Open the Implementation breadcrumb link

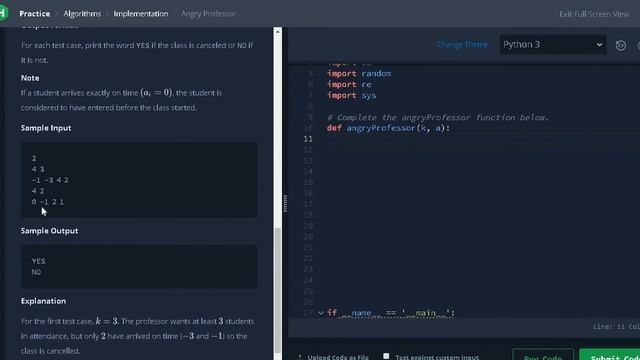pyautogui.click(x=141, y=13)
